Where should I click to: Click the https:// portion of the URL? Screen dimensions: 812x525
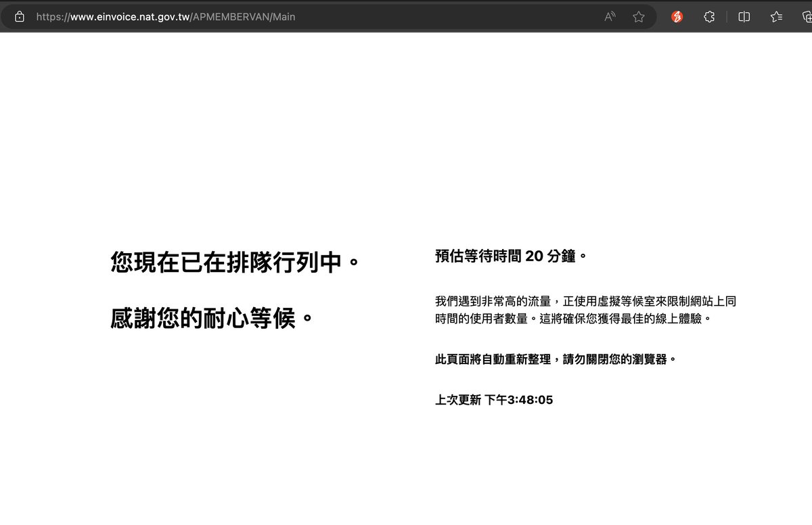click(54, 16)
